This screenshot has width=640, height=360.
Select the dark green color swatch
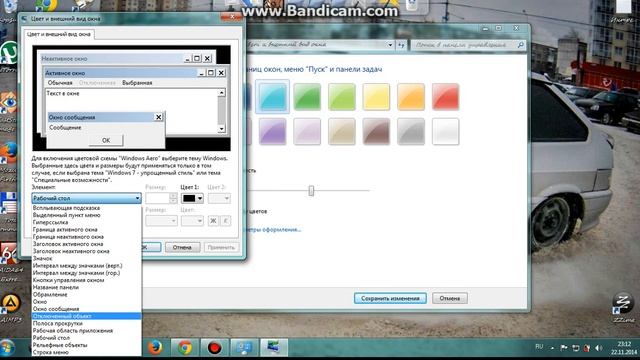pyautogui.click(x=307, y=97)
